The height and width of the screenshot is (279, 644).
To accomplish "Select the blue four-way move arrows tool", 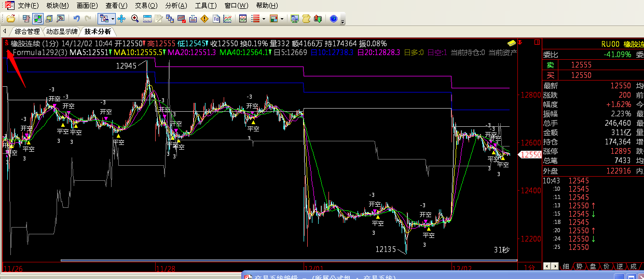I will [x=121, y=19].
